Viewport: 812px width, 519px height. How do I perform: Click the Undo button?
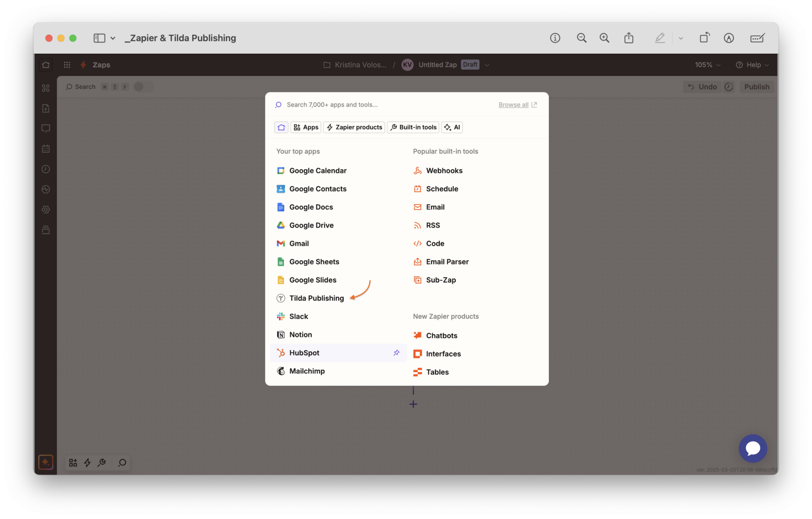click(x=702, y=87)
